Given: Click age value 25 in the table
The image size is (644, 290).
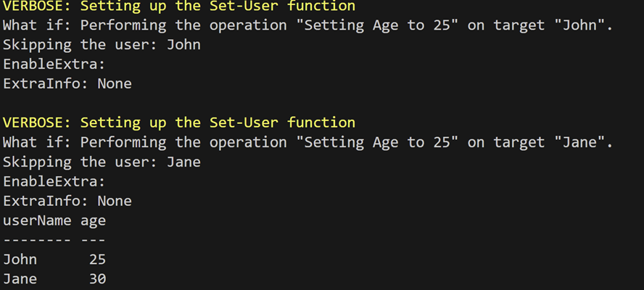Looking at the screenshot, I should 97,259.
